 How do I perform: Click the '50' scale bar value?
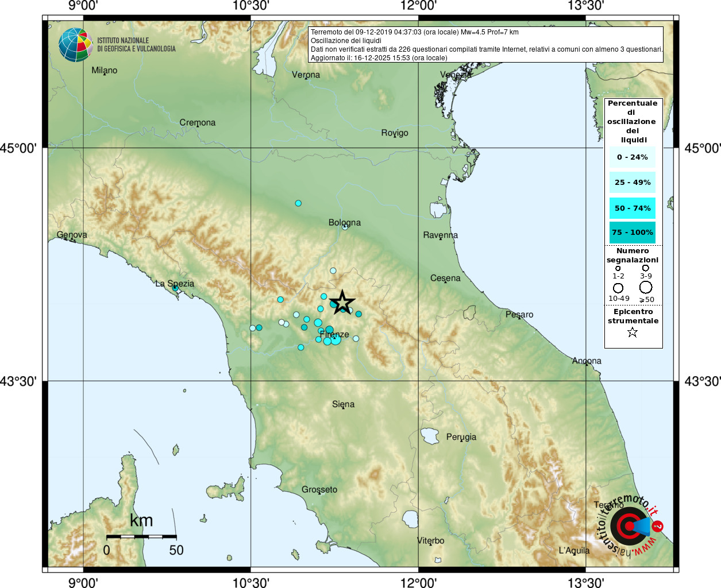[176, 550]
